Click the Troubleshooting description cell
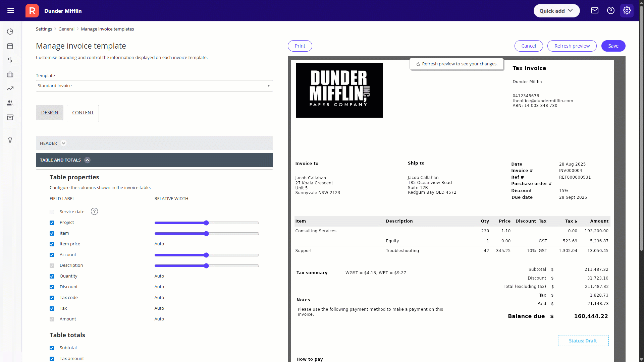 (402, 251)
